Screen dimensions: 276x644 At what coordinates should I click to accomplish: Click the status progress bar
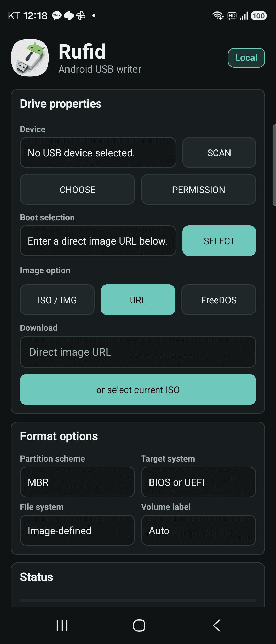[138, 600]
